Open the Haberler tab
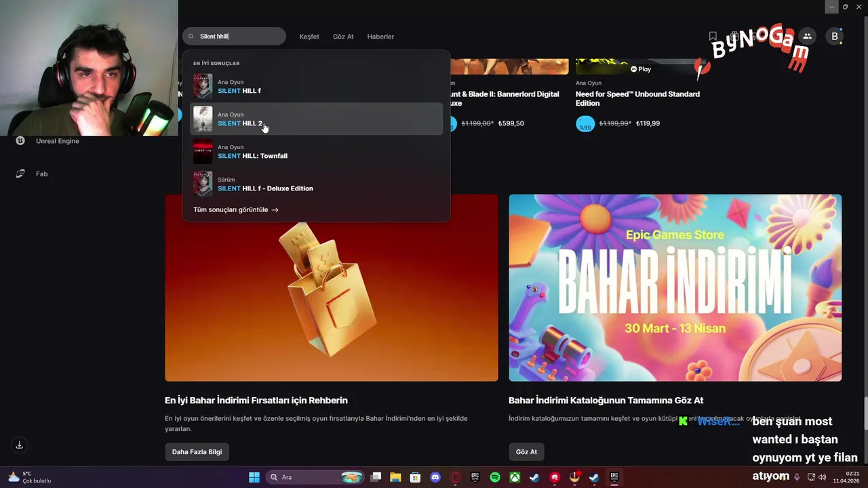This screenshot has height=488, width=868. click(380, 37)
